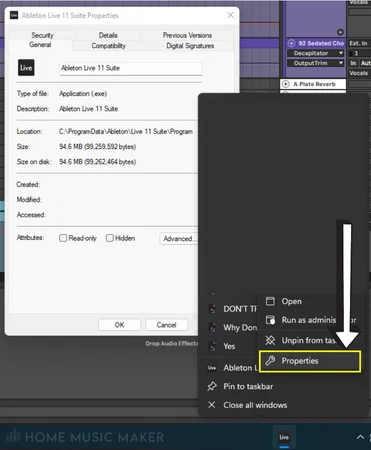Click the Live application icon in Properties
371x450 pixels.
coord(26,68)
